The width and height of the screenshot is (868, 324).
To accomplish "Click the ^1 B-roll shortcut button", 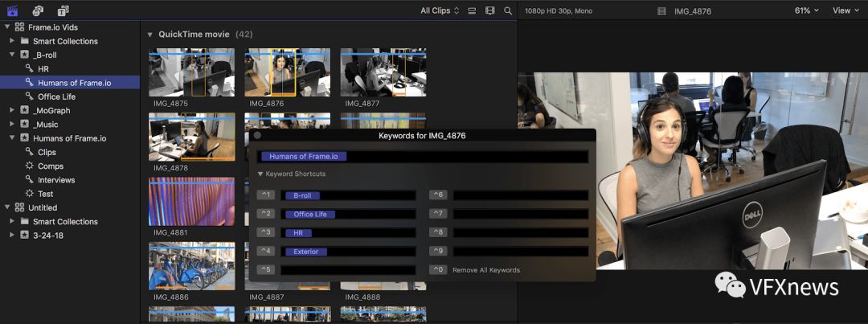I will click(265, 195).
